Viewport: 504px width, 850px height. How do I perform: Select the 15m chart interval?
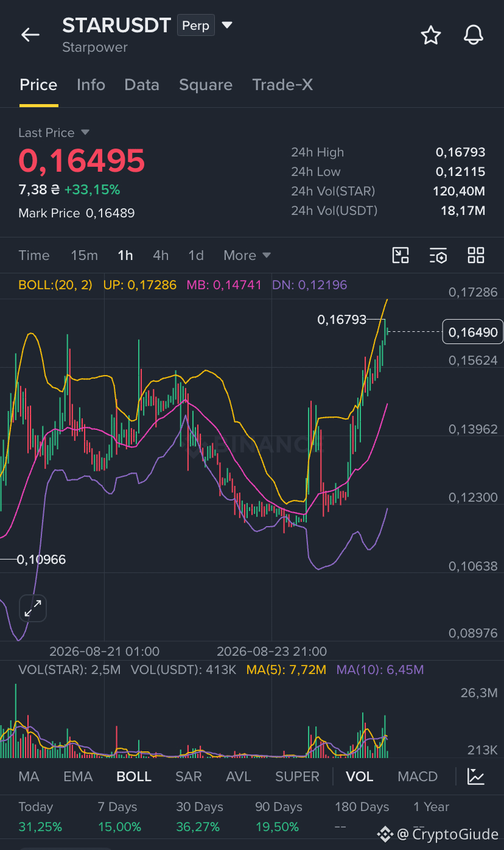point(84,255)
